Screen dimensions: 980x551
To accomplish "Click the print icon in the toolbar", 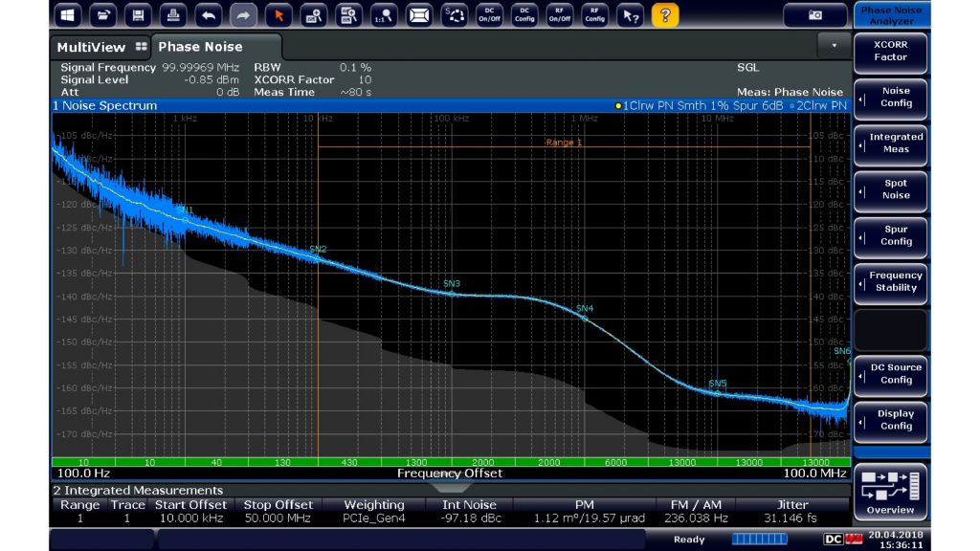I will click(174, 15).
